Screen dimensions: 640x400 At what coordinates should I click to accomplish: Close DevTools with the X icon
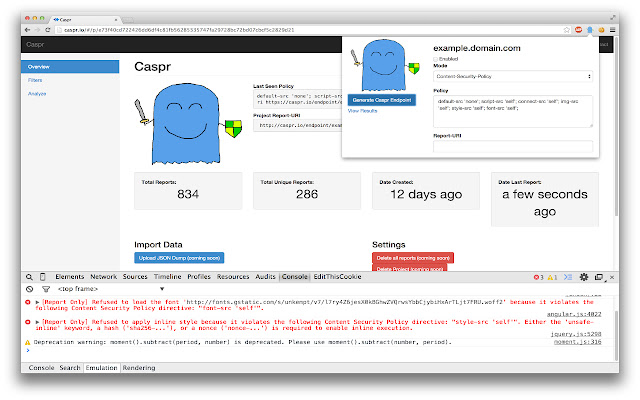click(612, 277)
